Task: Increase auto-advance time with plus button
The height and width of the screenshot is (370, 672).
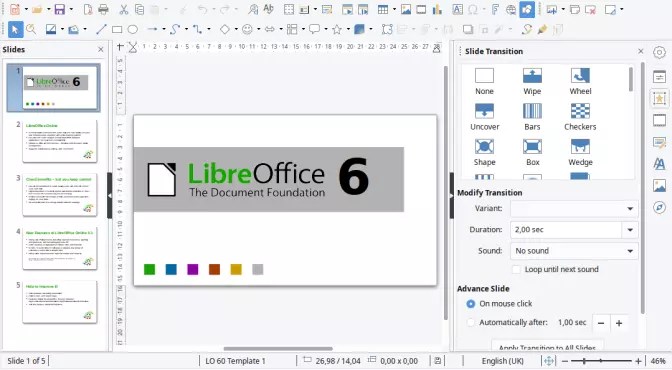Action: click(619, 323)
